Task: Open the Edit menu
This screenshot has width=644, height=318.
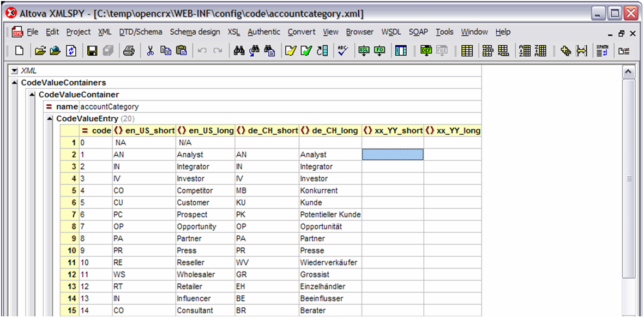Action: pyautogui.click(x=52, y=32)
